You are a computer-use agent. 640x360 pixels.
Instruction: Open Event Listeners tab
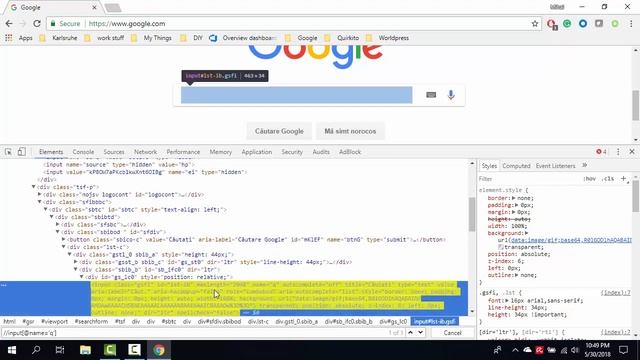point(555,166)
